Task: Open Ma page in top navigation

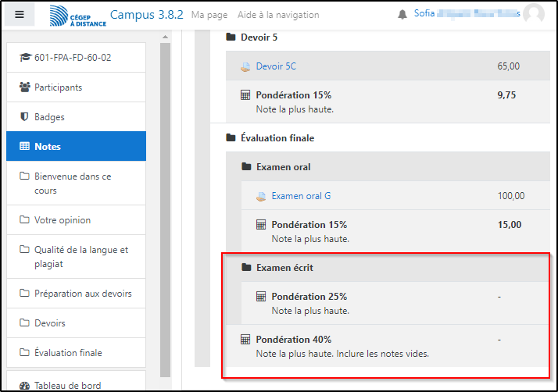Action: tap(209, 15)
